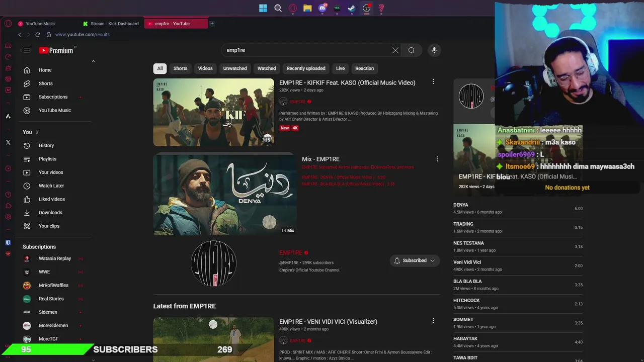Open more options for VENI VIDI VICI video
This screenshot has width=644, height=362.
[433, 320]
